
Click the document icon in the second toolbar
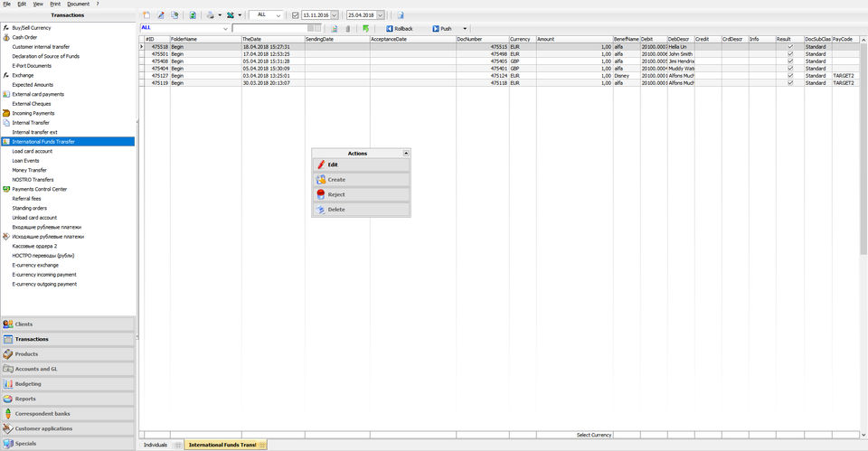pos(334,28)
